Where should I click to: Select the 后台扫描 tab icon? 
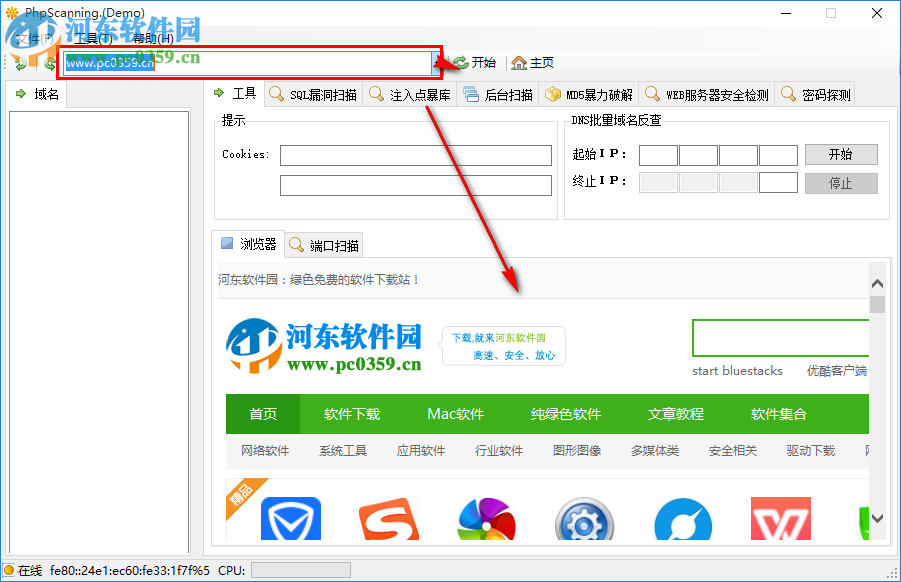496,93
